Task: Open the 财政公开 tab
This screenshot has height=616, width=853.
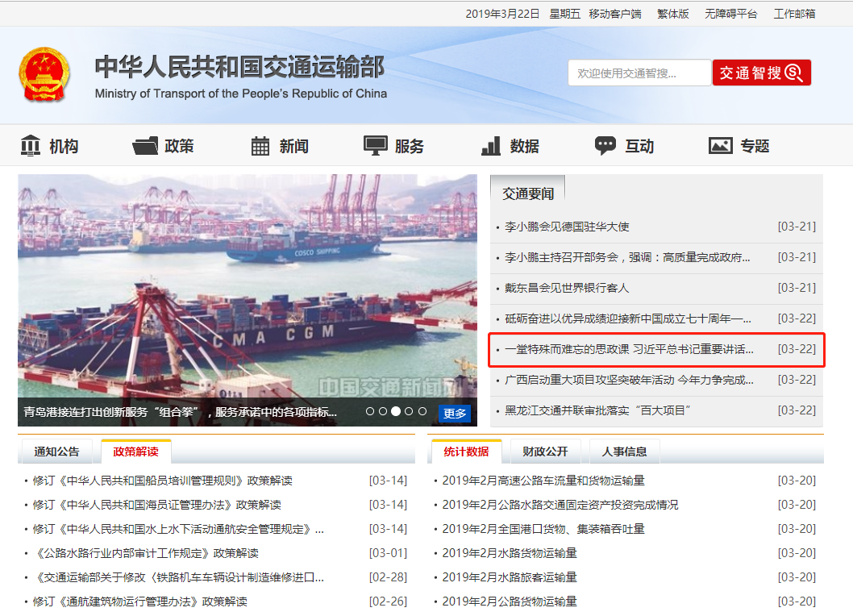Action: click(x=545, y=452)
